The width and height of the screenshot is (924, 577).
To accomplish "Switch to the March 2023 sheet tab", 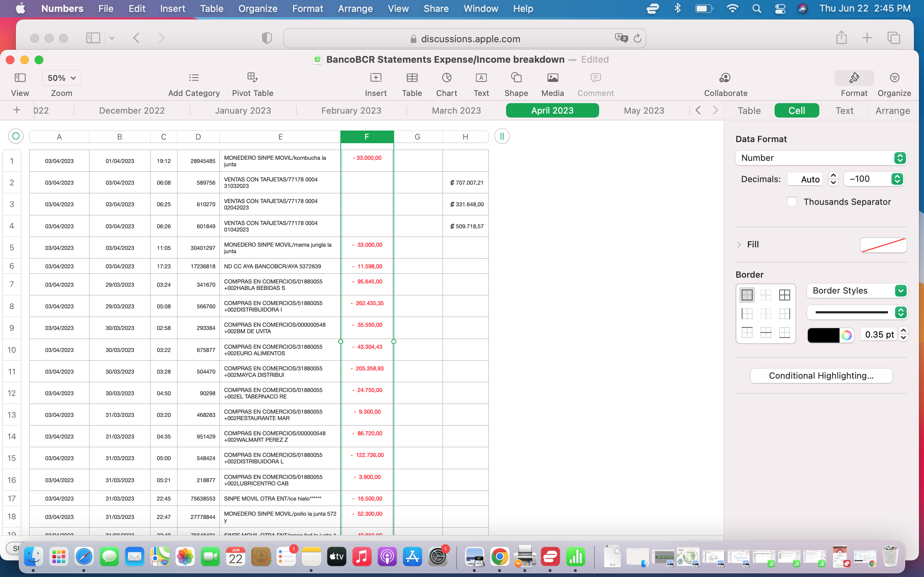I will pyautogui.click(x=456, y=111).
